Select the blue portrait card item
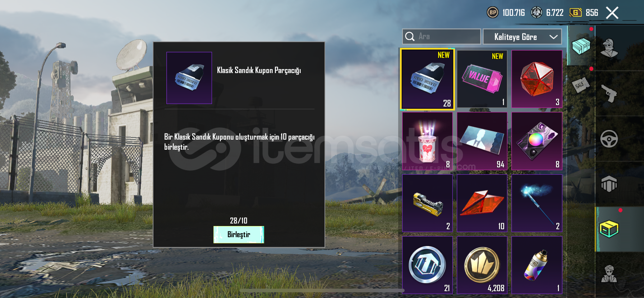 click(x=482, y=141)
